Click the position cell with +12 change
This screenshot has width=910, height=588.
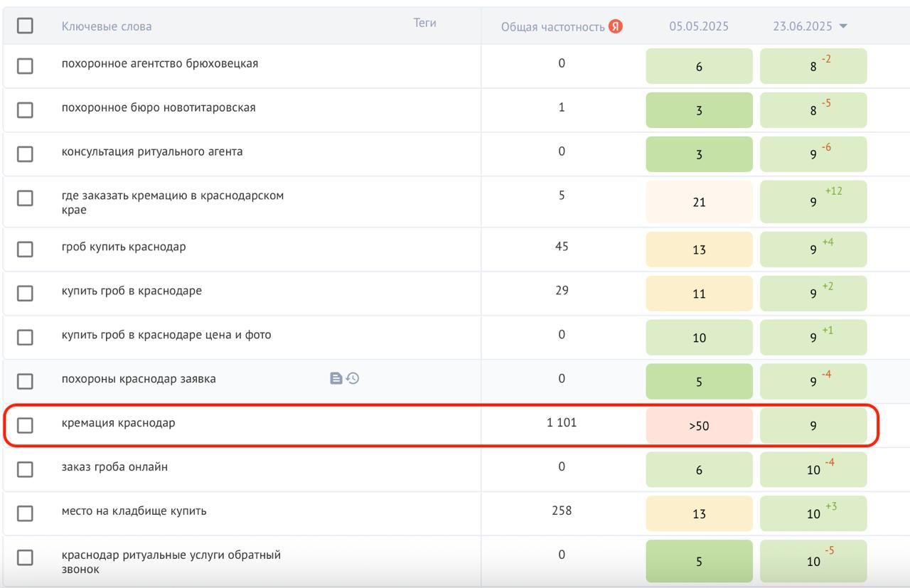813,202
